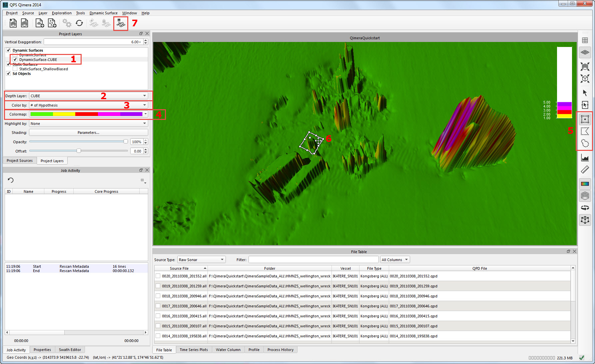Select the freehand lasso selection tool
Screen dimensions: 595x364
[x=585, y=143]
